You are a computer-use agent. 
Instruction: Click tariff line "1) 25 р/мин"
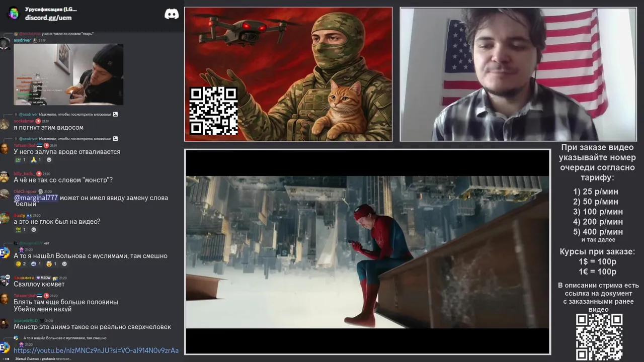click(x=596, y=192)
